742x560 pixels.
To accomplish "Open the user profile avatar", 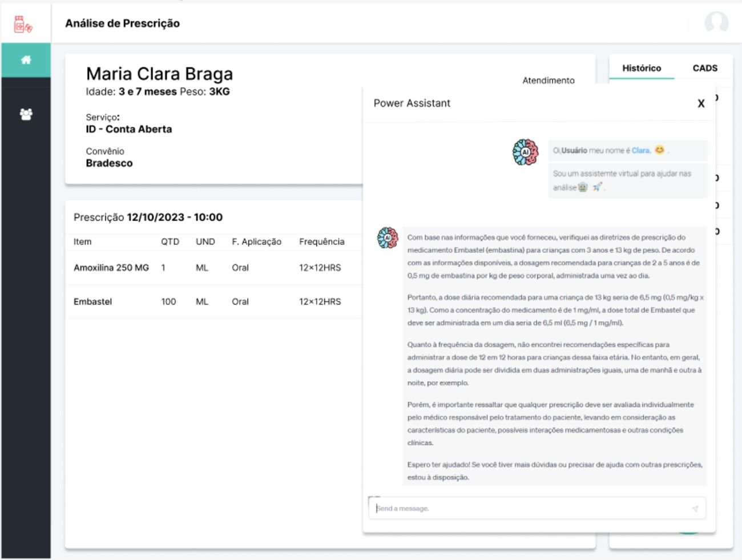I will tap(716, 23).
